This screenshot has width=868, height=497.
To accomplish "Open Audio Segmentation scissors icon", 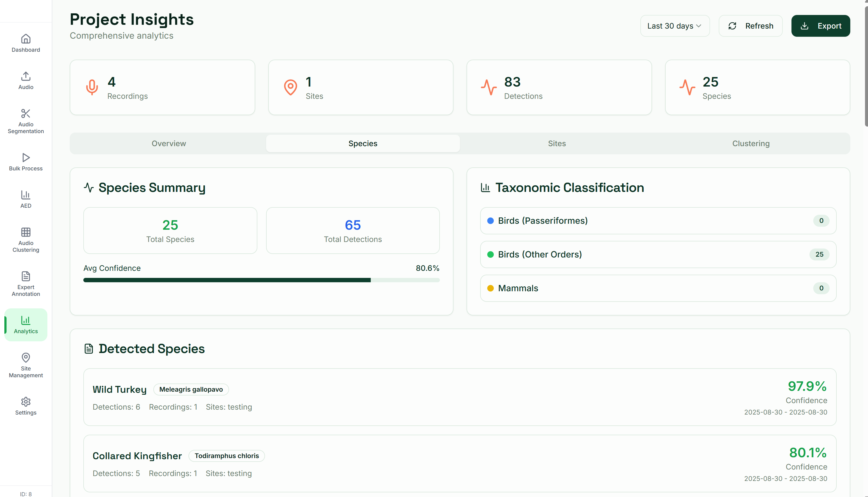I will tap(26, 114).
